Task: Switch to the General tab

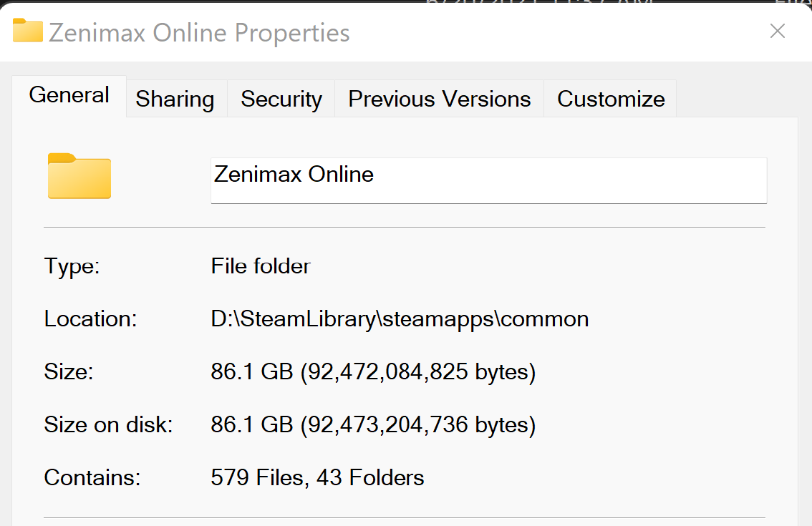Action: click(69, 96)
